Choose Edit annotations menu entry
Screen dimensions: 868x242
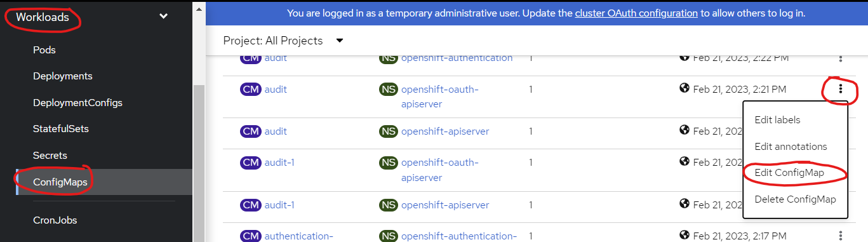click(791, 147)
